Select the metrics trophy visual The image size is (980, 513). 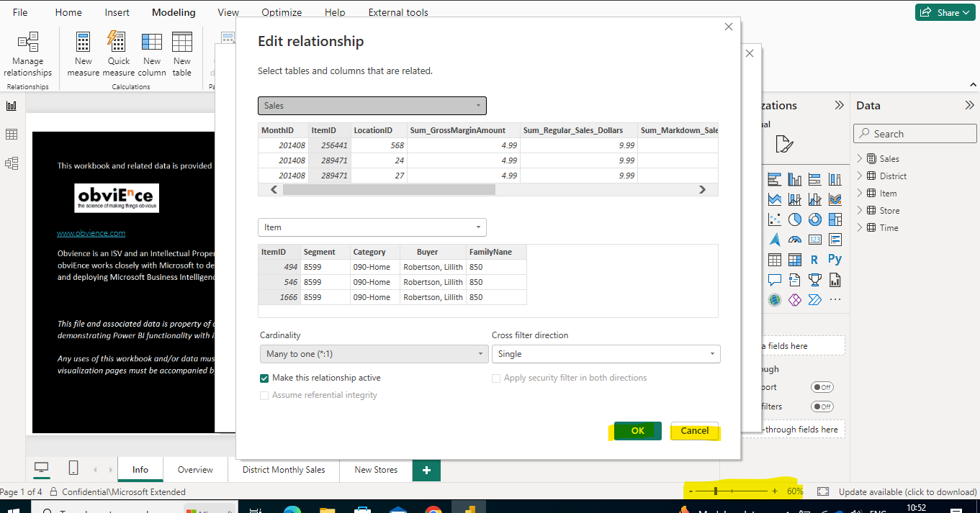click(815, 280)
